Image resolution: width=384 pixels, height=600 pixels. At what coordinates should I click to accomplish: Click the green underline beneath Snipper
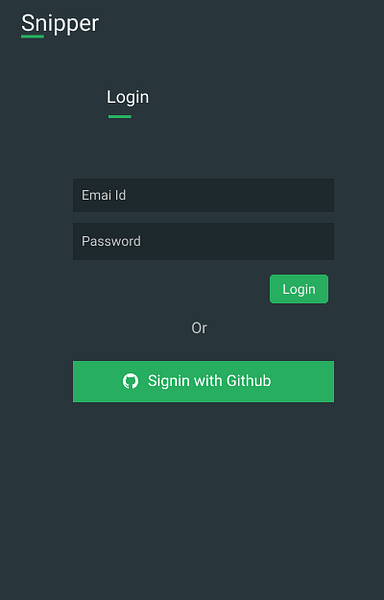33,37
